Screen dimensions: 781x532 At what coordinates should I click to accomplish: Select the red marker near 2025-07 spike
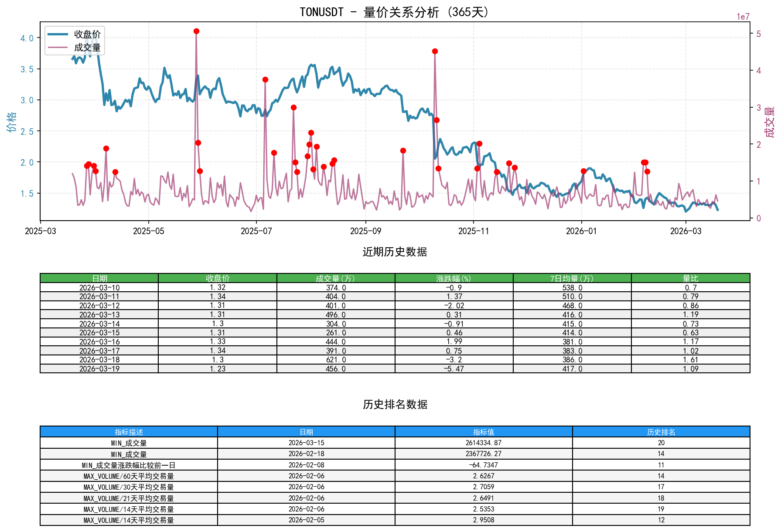tap(265, 79)
